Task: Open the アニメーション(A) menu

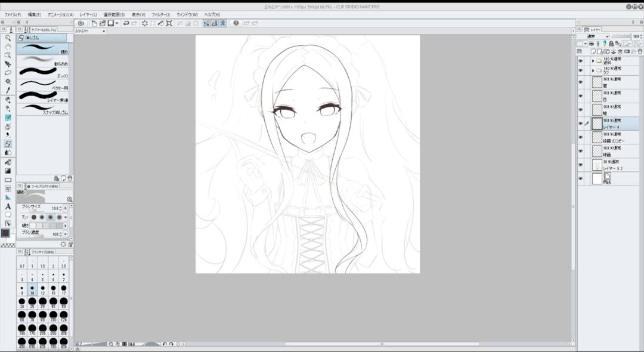Action: pos(60,14)
